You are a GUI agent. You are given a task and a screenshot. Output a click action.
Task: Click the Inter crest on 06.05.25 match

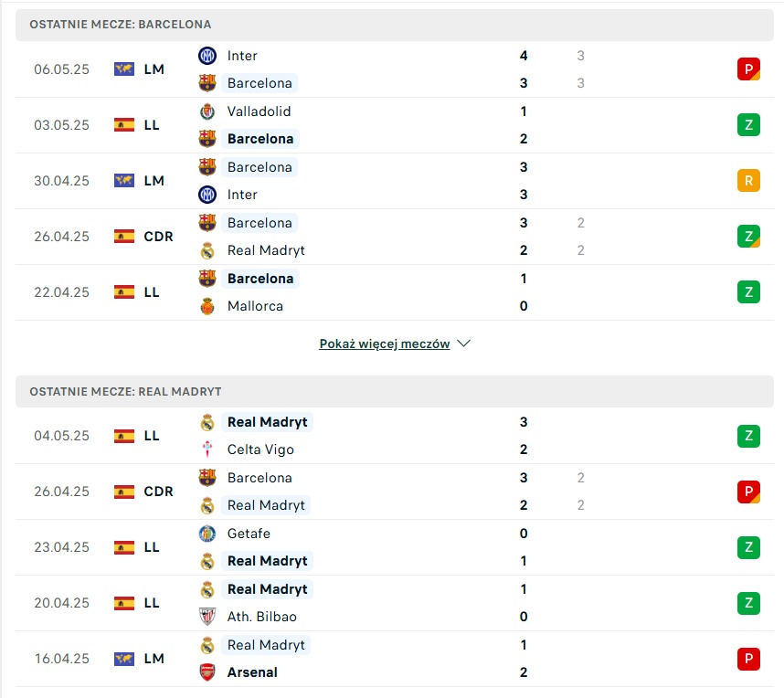[x=207, y=56]
